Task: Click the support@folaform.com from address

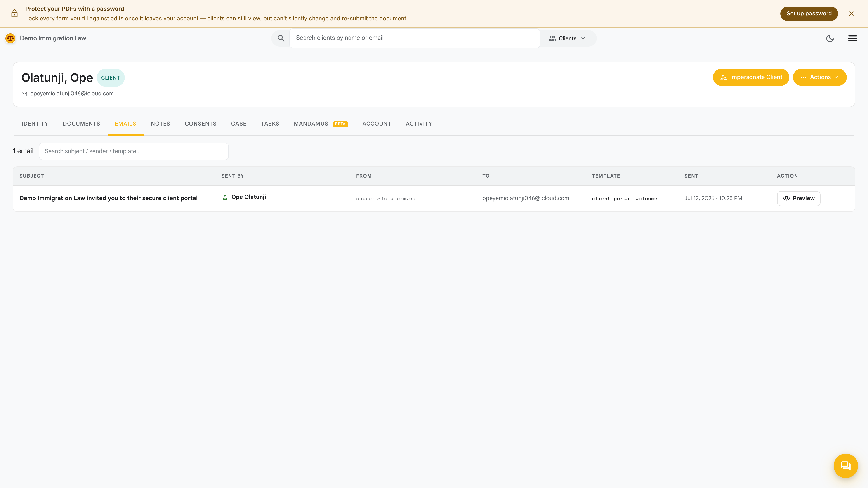Action: pyautogui.click(x=387, y=199)
